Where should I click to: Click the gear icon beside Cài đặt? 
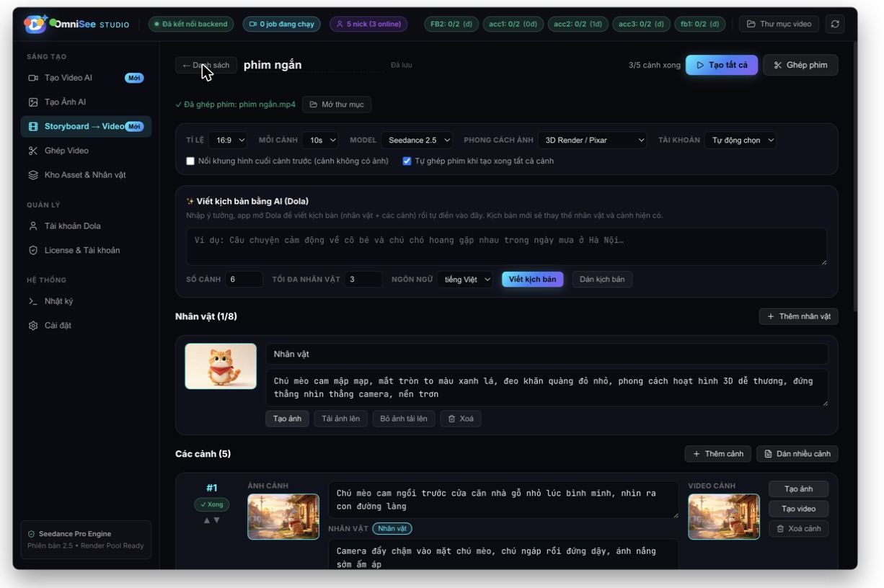(33, 326)
